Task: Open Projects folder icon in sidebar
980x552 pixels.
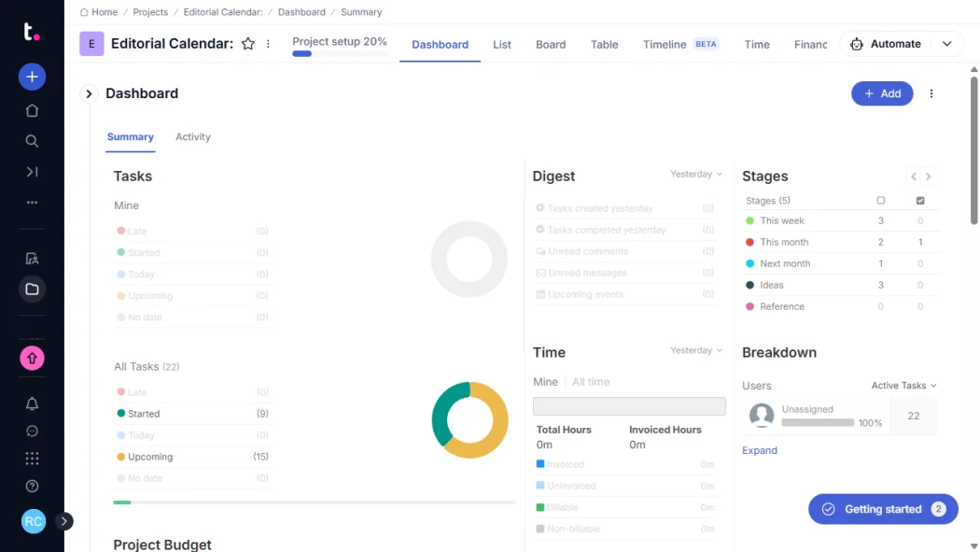Action: [32, 290]
